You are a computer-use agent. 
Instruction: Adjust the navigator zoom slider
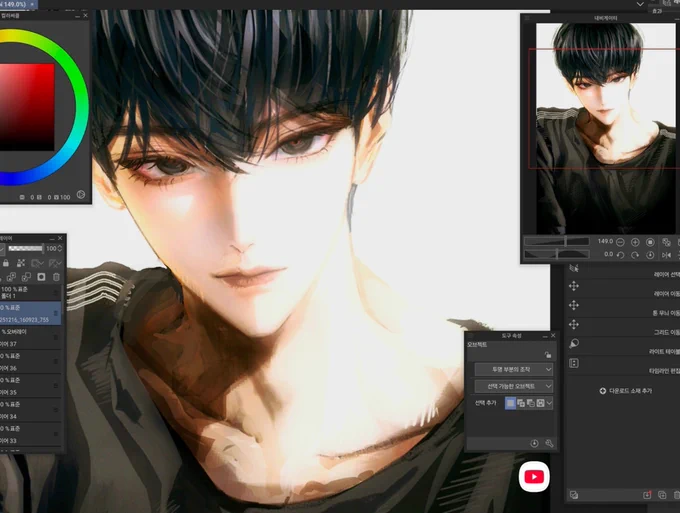click(x=557, y=242)
